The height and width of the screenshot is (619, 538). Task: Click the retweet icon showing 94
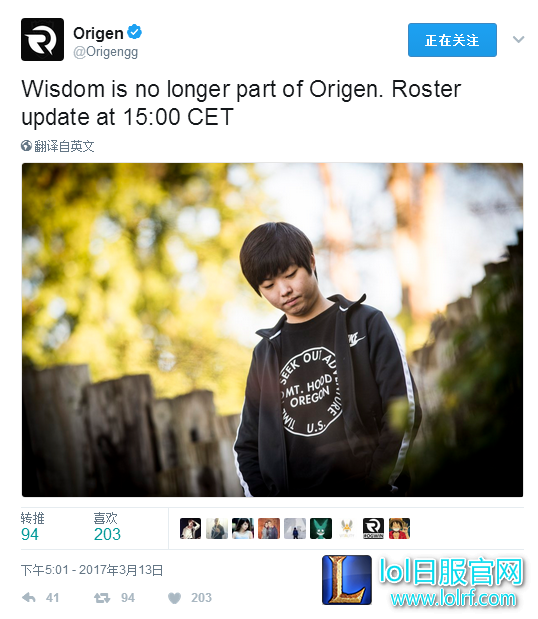102,598
